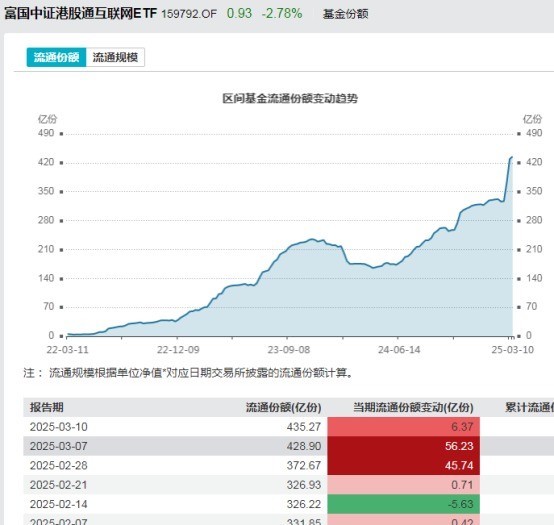Click the chart line peak near 435
Viewport: 554px width, 525px height.
point(512,157)
